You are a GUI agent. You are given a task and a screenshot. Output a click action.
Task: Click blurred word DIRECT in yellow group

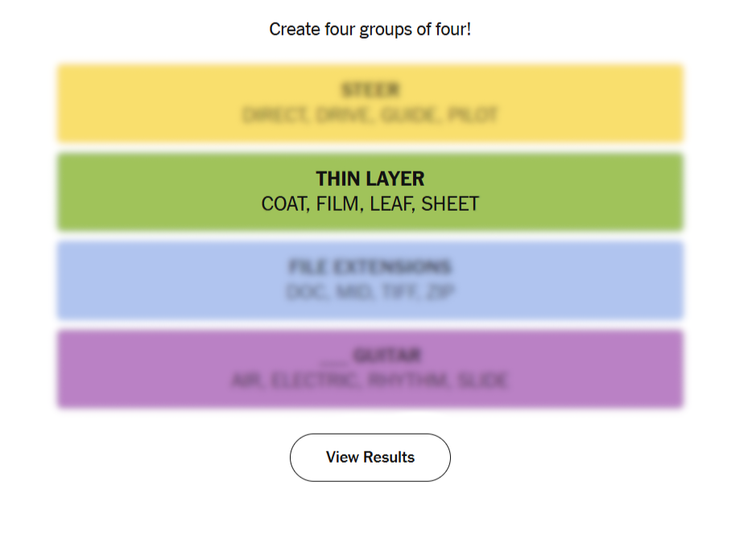pos(274,116)
